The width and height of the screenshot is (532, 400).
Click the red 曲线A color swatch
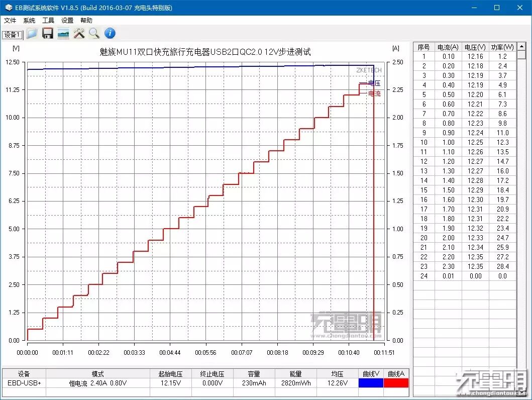(x=396, y=383)
